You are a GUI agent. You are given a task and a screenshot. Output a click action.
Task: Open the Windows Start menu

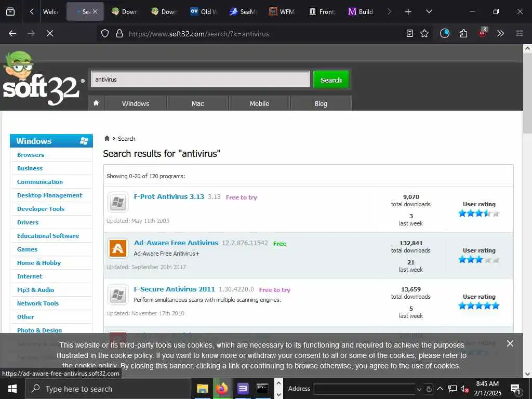(x=12, y=389)
